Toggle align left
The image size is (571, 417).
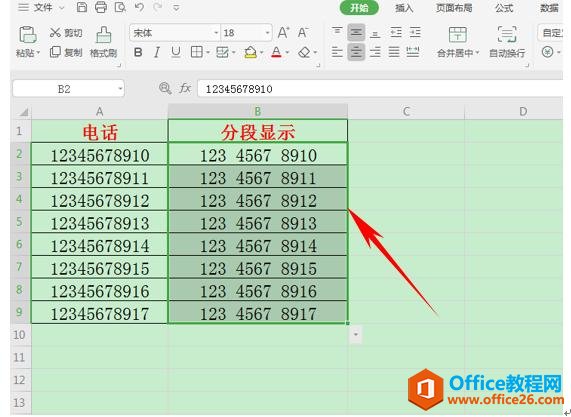(337, 52)
